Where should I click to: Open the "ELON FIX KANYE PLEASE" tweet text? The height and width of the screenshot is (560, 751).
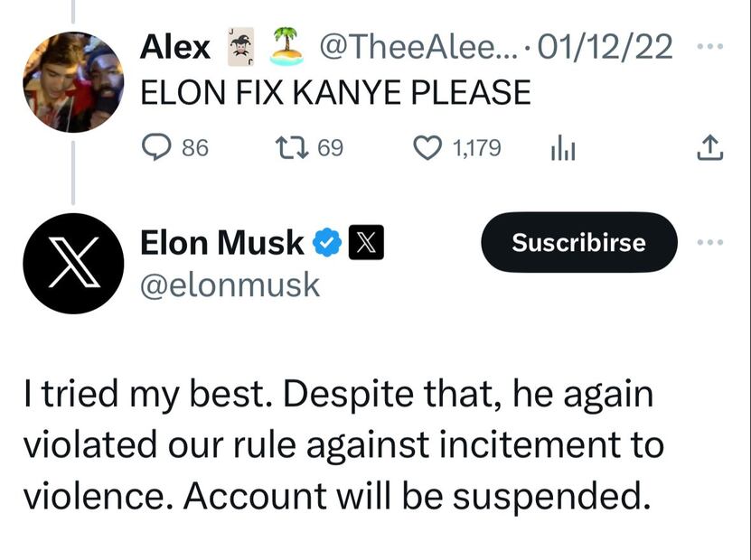(335, 93)
